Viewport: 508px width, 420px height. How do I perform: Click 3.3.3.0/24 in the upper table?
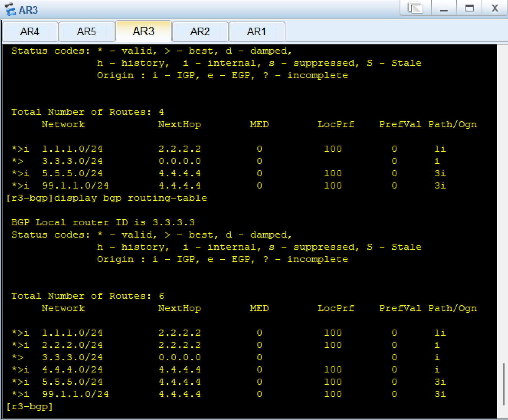72,161
